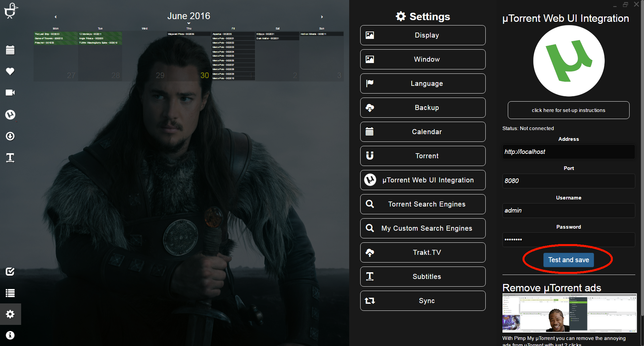Open Torrent Search Engines settings

423,204
